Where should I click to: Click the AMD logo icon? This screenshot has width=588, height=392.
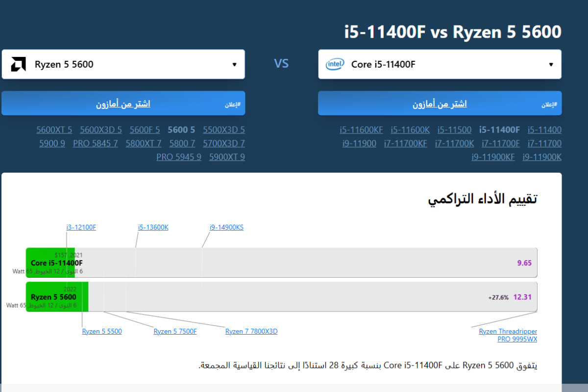[18, 64]
